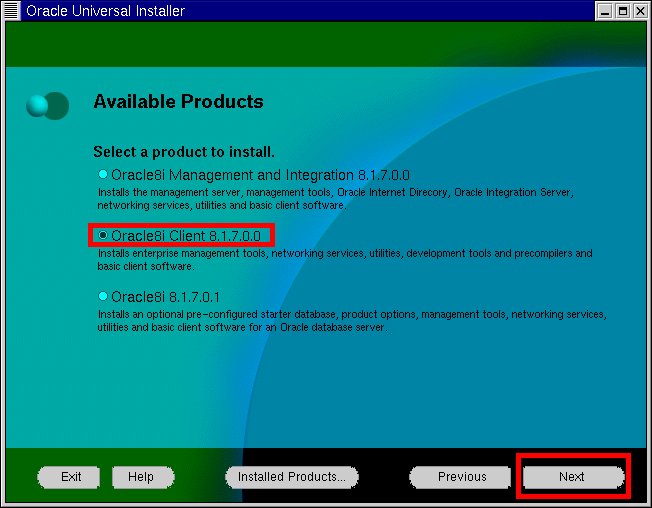The width and height of the screenshot is (652, 508).
Task: Click the dark green banner above the heading
Action: 325,45
